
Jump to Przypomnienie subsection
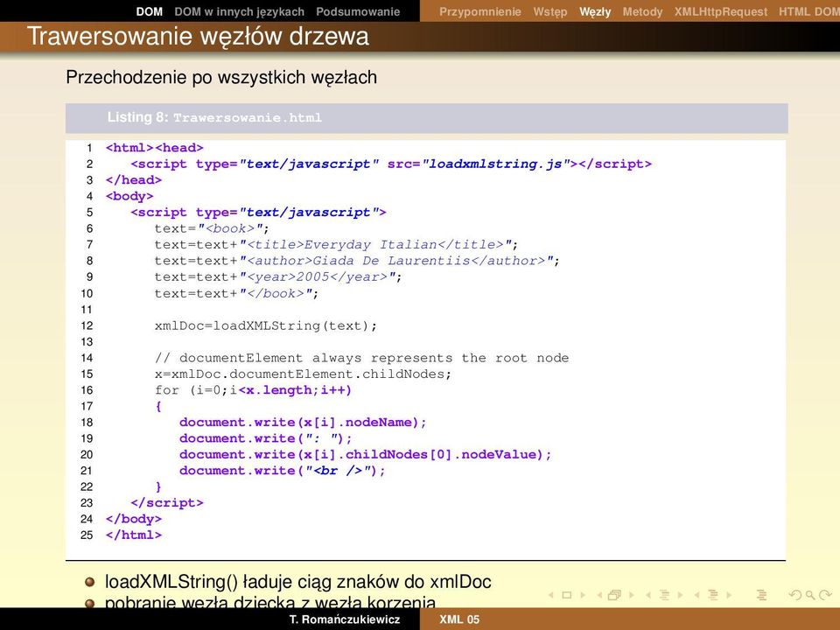pos(480,11)
